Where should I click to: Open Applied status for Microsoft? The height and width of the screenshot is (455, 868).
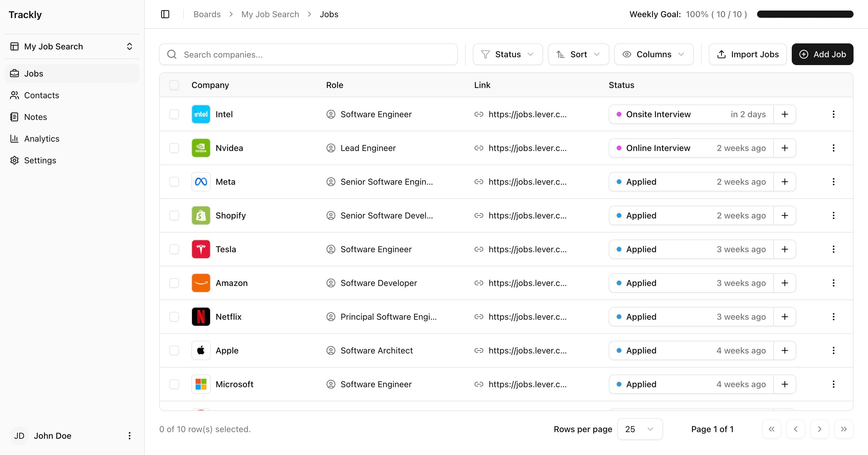click(x=691, y=384)
